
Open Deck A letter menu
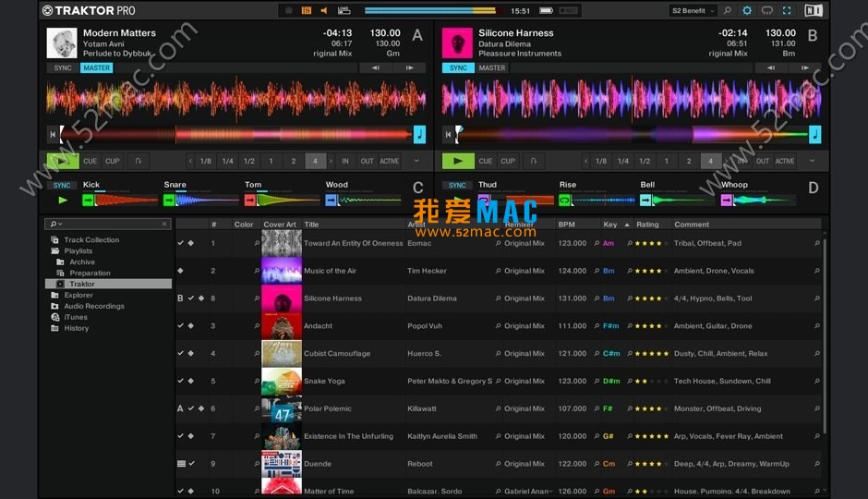417,35
